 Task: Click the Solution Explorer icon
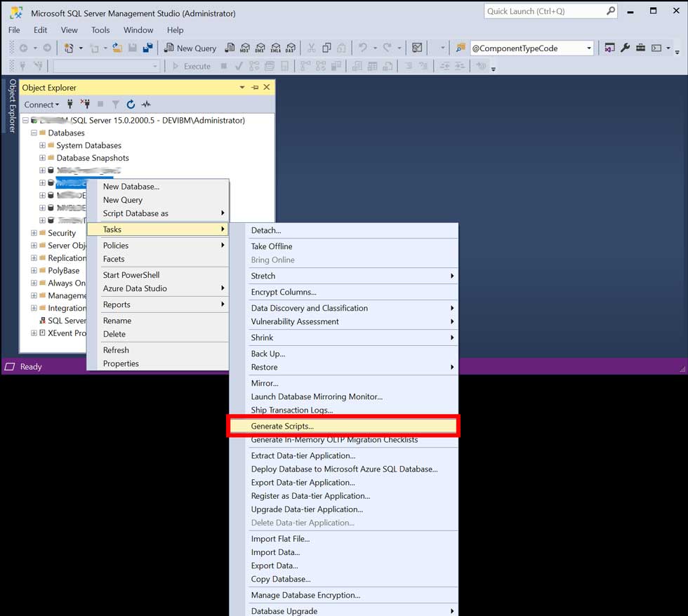coord(609,48)
